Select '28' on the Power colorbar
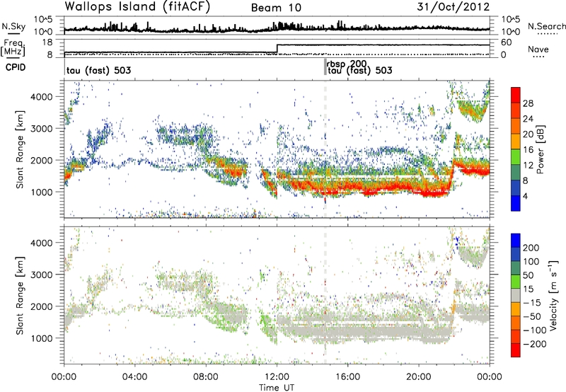Image resolution: width=566 pixels, height=392 pixels. point(528,103)
